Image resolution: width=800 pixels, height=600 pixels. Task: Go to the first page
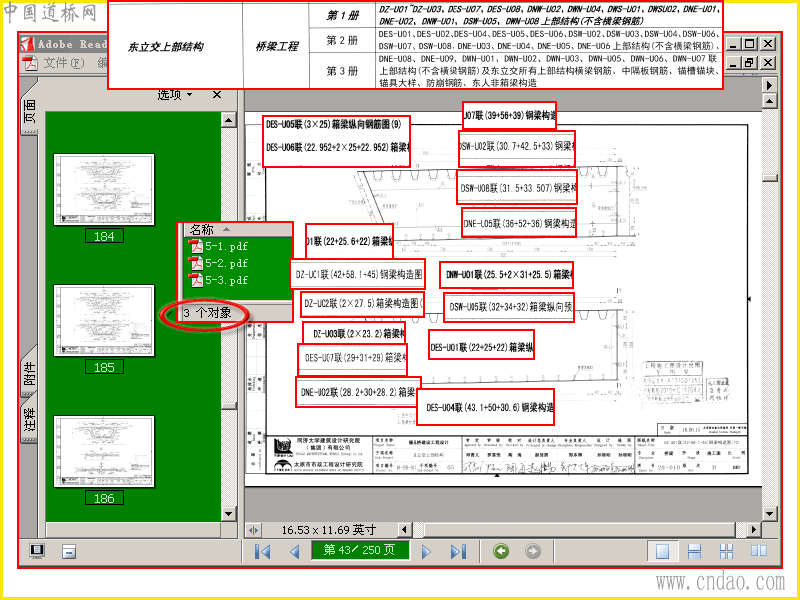coord(262,551)
